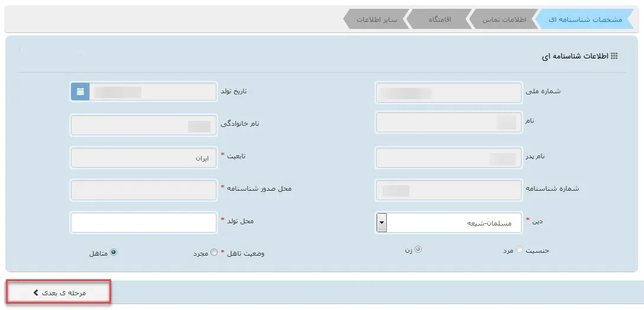Focus the محل صدور شناسنامه field
Image resolution: width=644 pixels, height=310 pixels.
(x=144, y=190)
